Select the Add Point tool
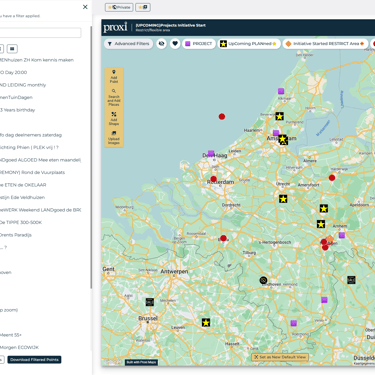This screenshot has width=375, height=375. coord(114,76)
